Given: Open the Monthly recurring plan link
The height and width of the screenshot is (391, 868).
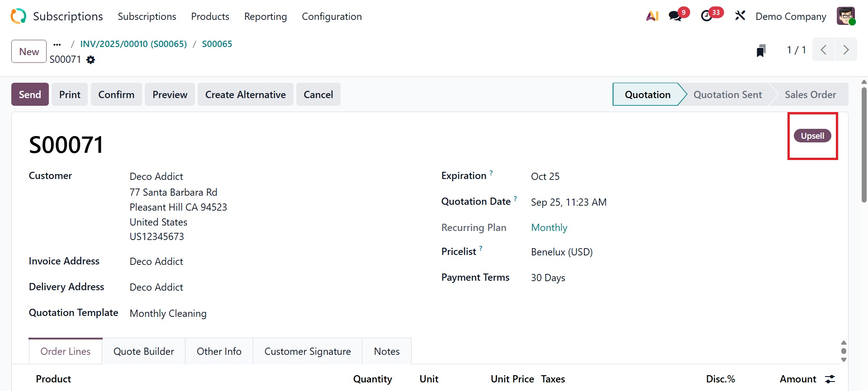Looking at the screenshot, I should click(549, 228).
